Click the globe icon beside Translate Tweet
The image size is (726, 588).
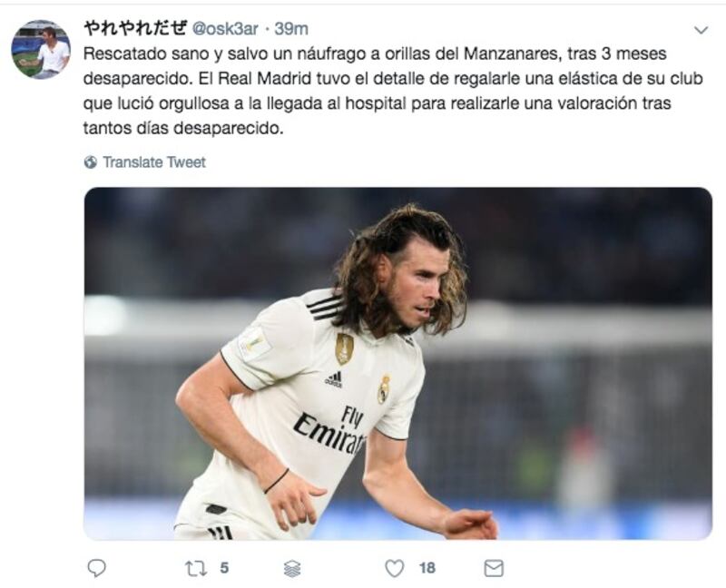(x=90, y=162)
